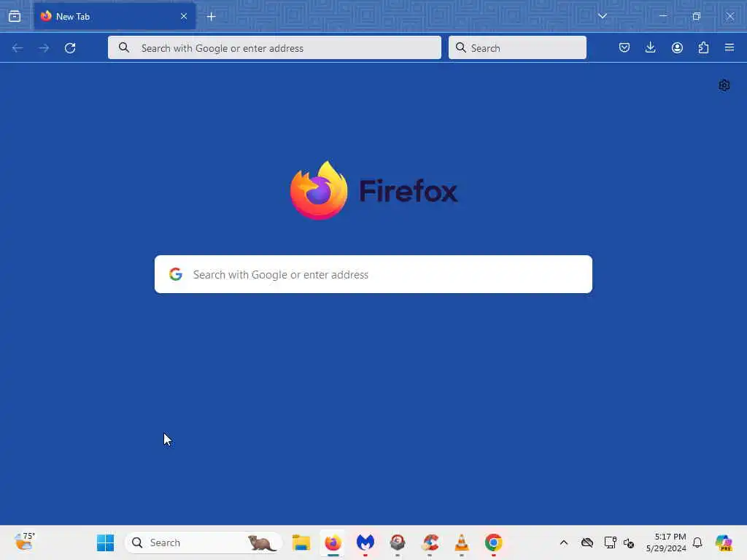Open File Explorer from taskbar
This screenshot has height=560, width=747.
click(x=301, y=542)
